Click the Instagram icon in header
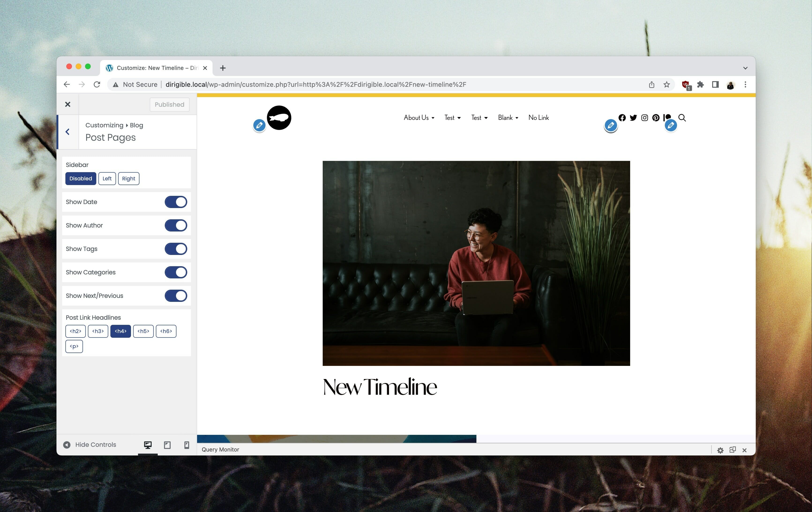 pos(644,118)
